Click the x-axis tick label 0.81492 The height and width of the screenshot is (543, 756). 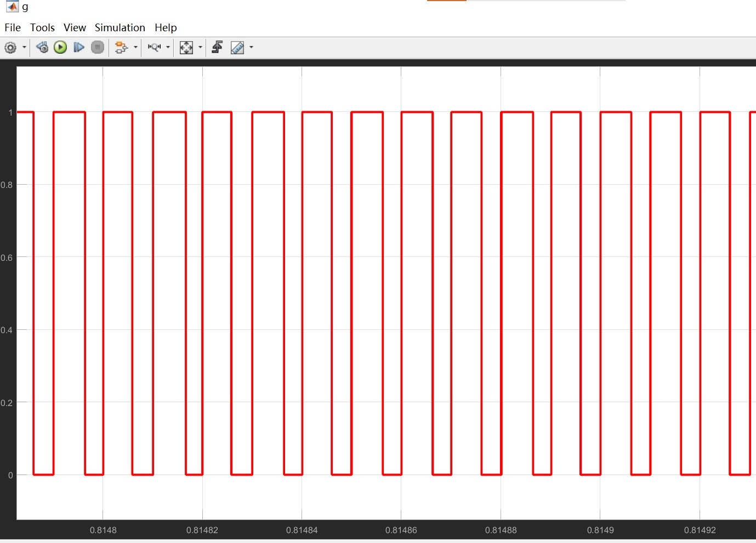pyautogui.click(x=700, y=530)
